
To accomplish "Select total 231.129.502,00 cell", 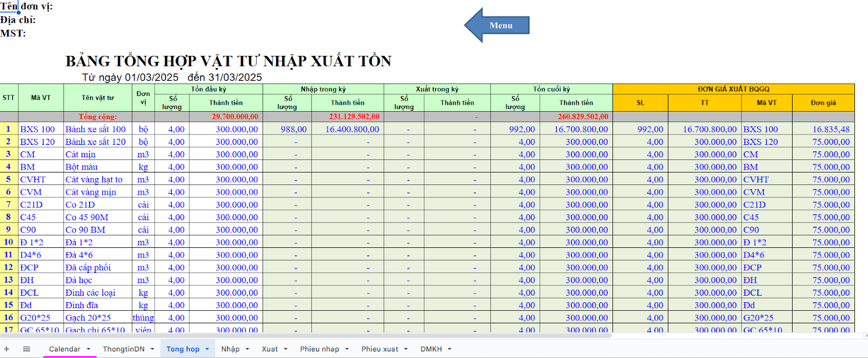I will (x=348, y=117).
